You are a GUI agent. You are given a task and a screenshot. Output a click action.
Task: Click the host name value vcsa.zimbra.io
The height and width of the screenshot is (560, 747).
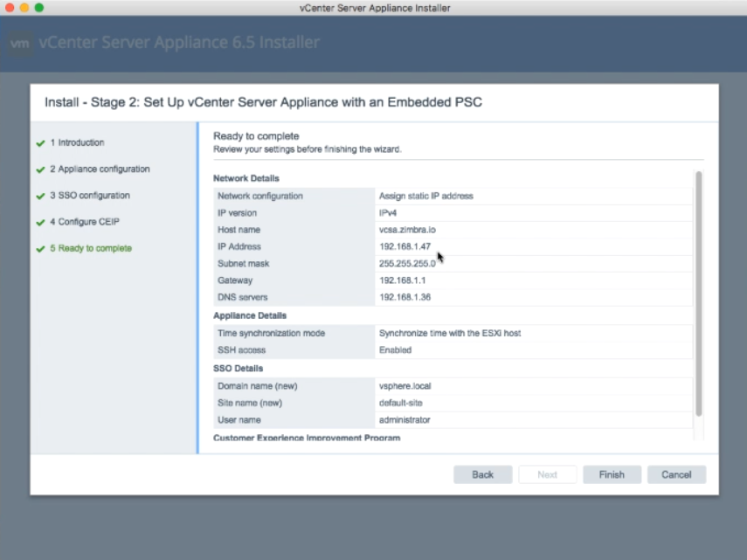(407, 230)
